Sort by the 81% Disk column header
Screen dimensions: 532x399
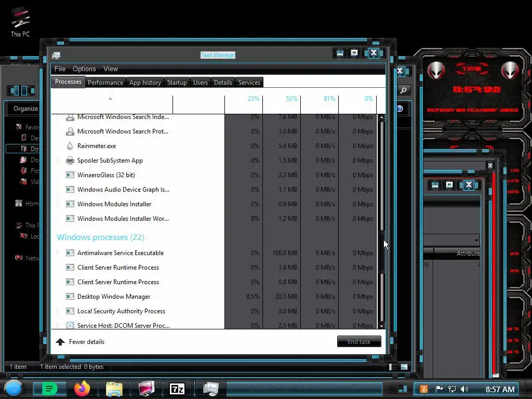click(320, 104)
